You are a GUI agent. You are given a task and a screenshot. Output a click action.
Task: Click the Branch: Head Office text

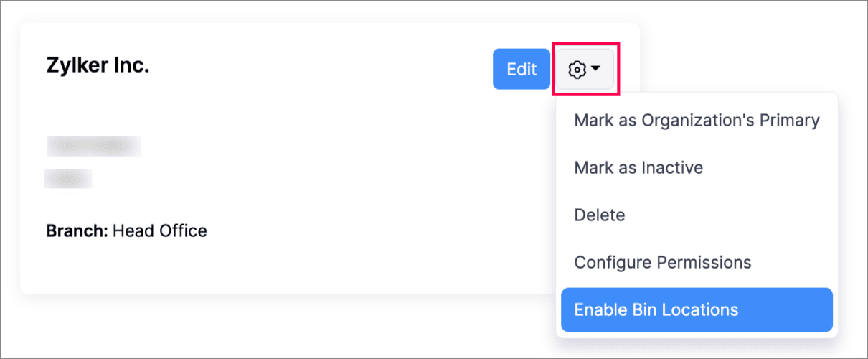point(126,231)
